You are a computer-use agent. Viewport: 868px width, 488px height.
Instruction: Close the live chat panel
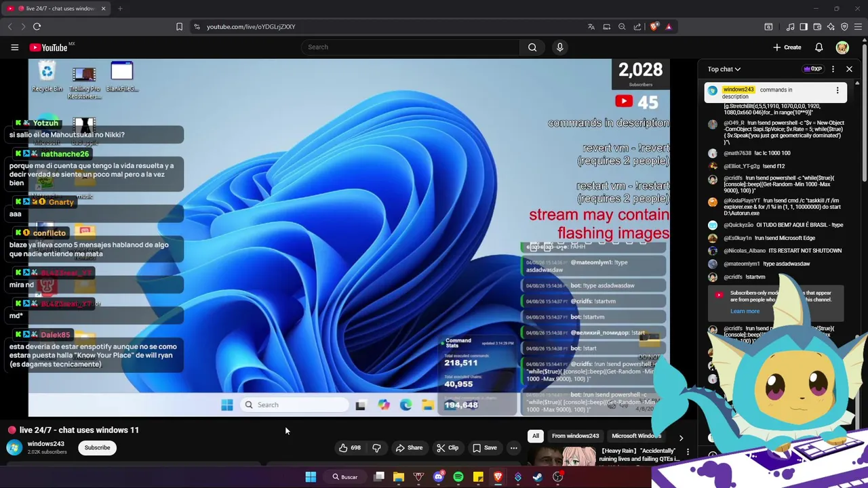tap(849, 69)
